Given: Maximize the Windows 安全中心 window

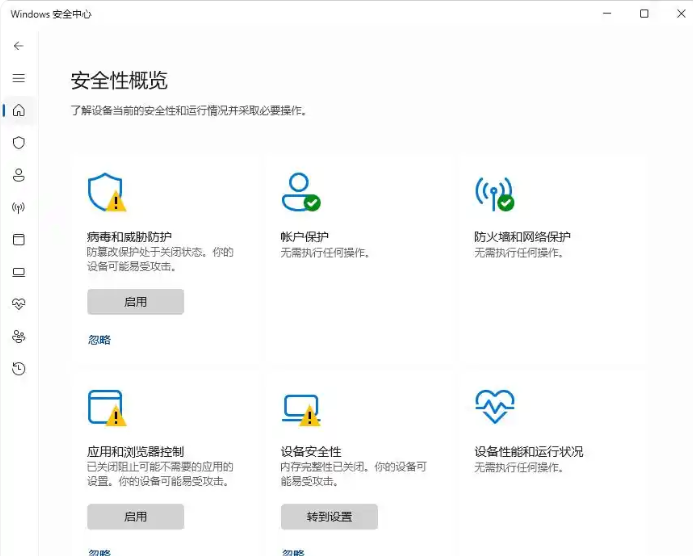Looking at the screenshot, I should point(644,14).
